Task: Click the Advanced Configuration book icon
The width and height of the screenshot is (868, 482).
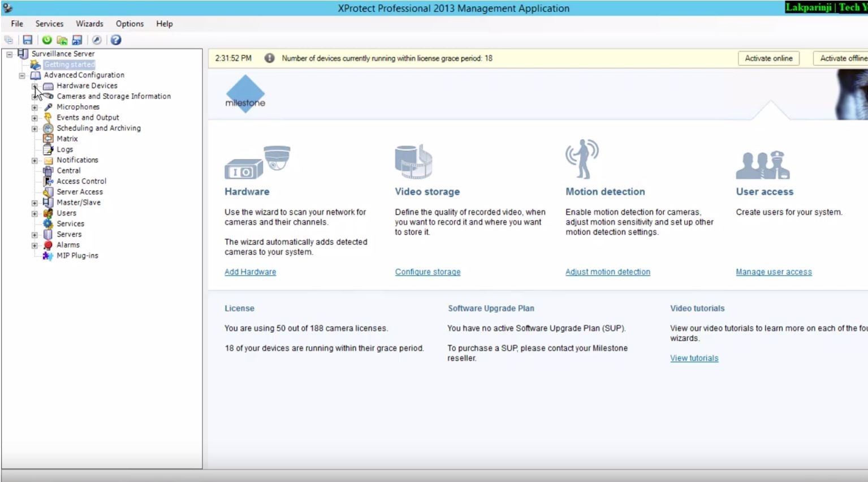Action: pyautogui.click(x=36, y=75)
